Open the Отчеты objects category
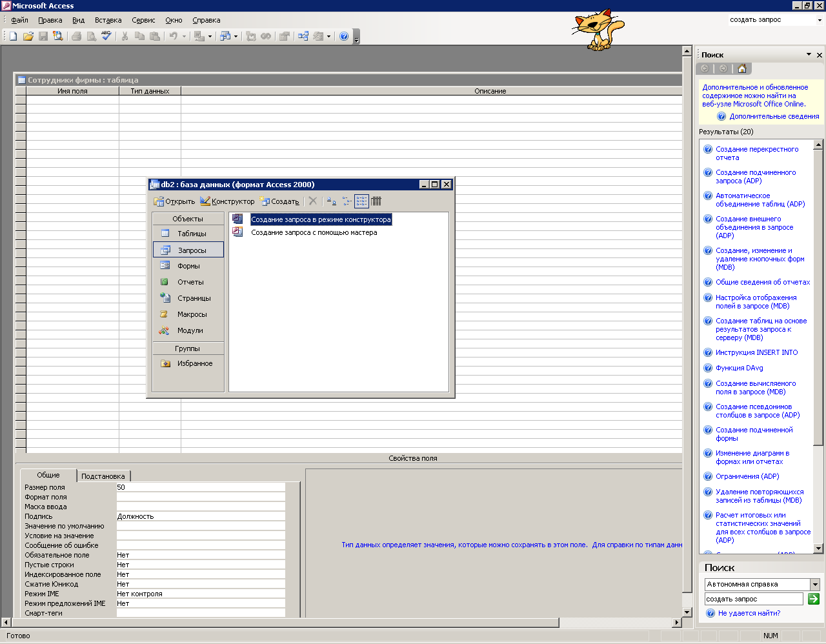826x644 pixels. (x=188, y=282)
